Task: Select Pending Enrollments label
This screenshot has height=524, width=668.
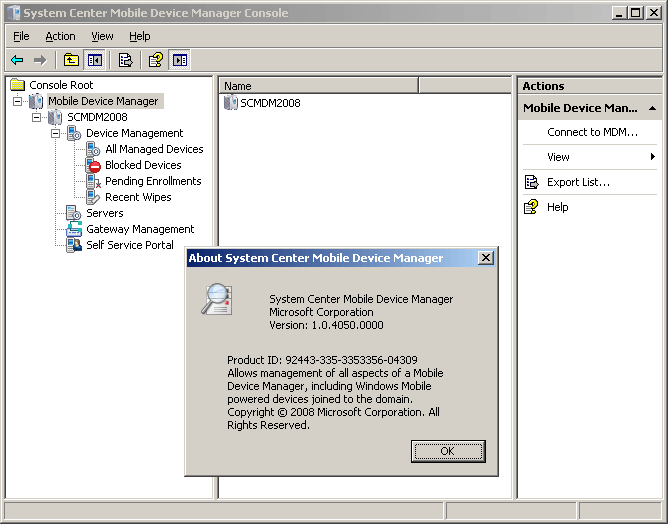Action: click(x=153, y=181)
